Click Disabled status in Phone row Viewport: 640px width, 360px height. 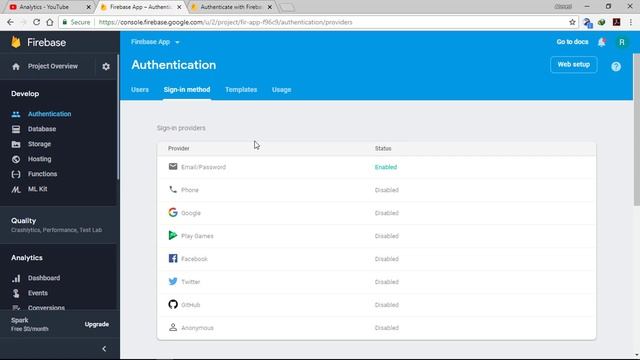click(x=387, y=190)
